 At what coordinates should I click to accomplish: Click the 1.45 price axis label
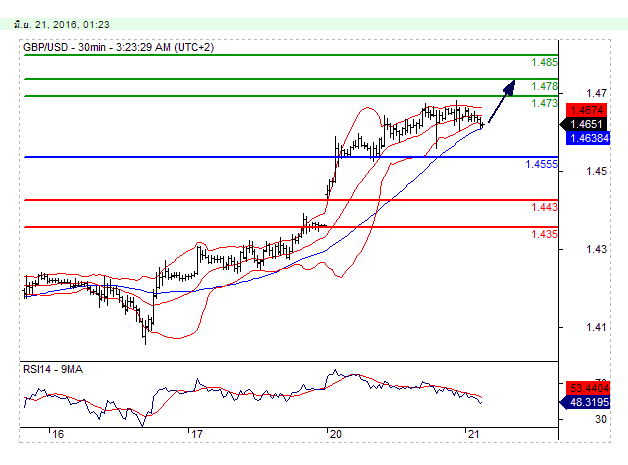click(596, 171)
